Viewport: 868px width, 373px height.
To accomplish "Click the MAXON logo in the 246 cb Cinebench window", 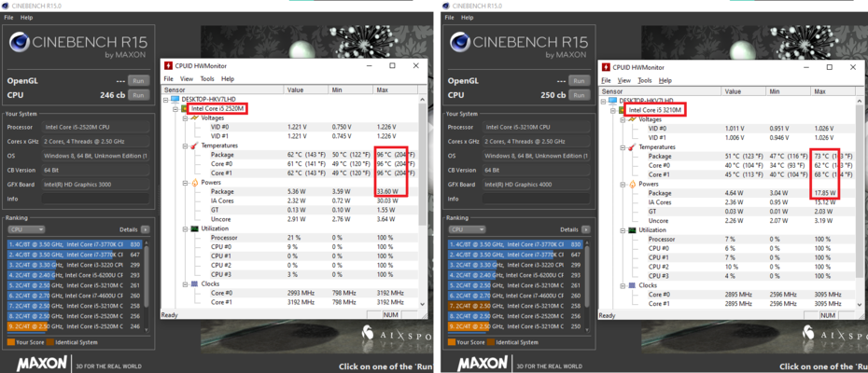I will (41, 363).
